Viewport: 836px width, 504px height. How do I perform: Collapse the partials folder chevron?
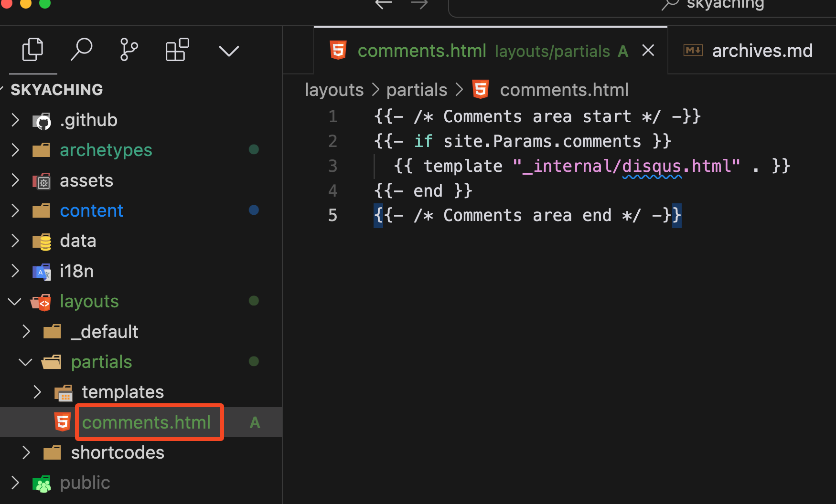tap(26, 362)
